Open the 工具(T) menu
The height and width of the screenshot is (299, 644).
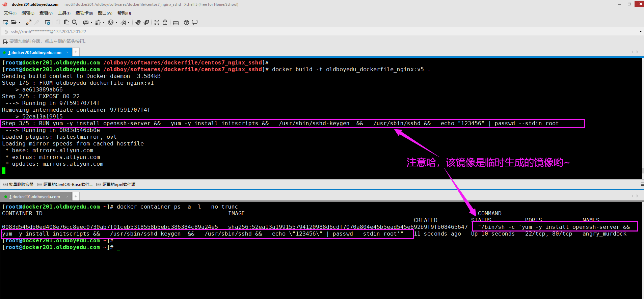pos(64,13)
